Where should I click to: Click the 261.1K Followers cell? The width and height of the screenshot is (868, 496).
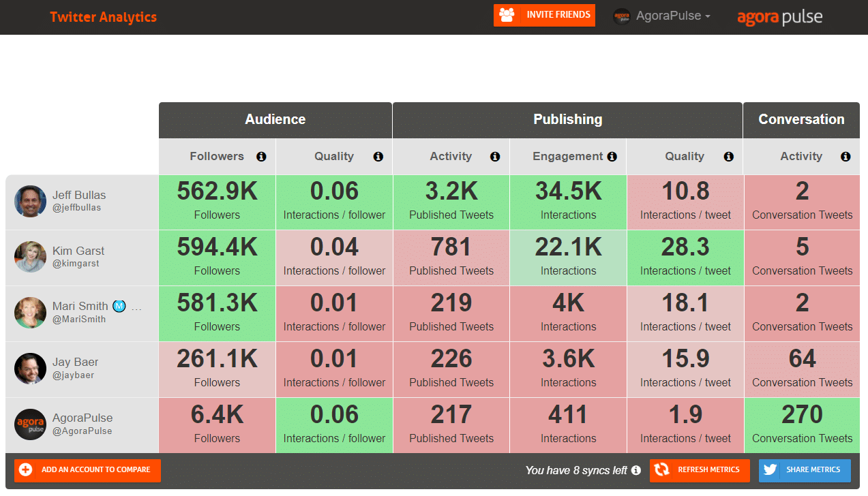tap(218, 370)
